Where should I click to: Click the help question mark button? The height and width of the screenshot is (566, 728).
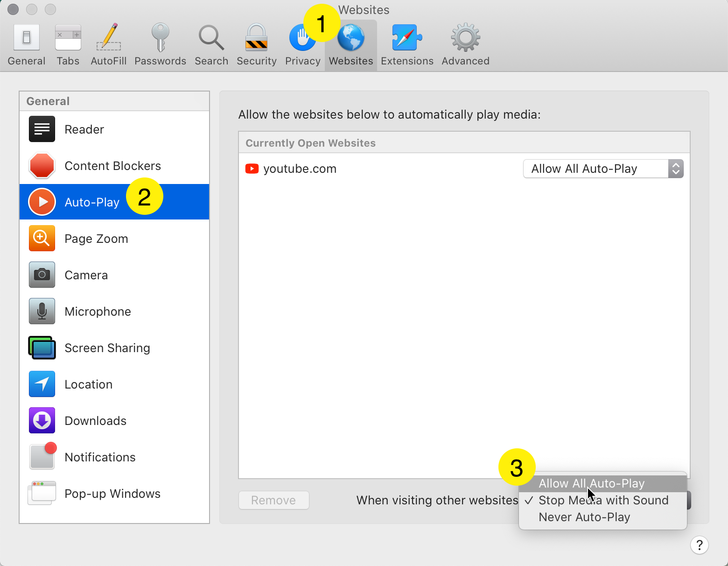699,545
